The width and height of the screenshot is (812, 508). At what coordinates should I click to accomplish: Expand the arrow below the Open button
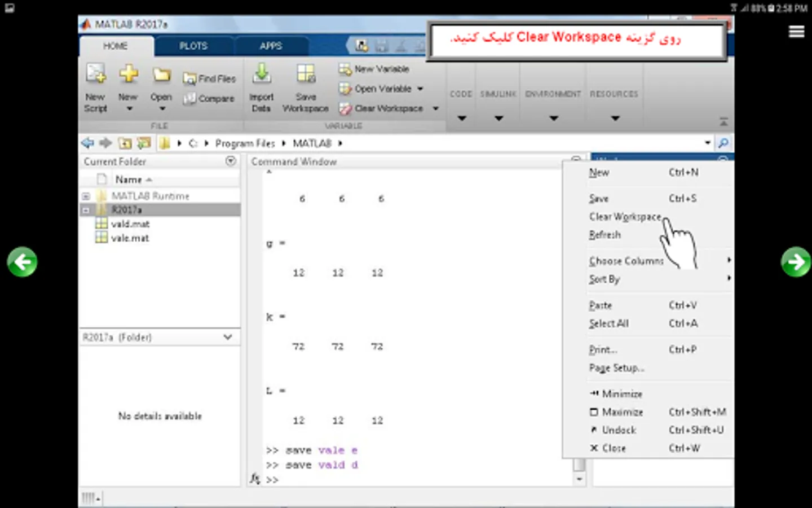(162, 109)
